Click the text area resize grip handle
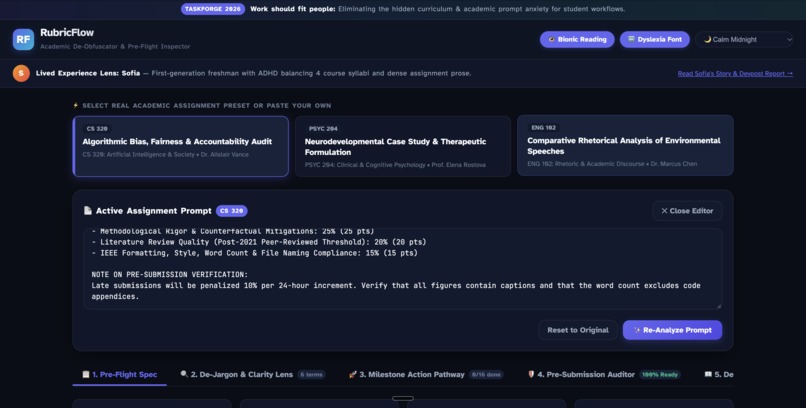The height and width of the screenshot is (408, 806). pos(719,306)
